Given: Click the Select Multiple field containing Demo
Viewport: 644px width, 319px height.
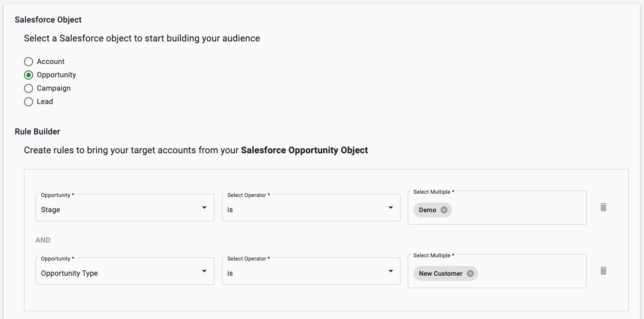Looking at the screenshot, I should pos(497,208).
